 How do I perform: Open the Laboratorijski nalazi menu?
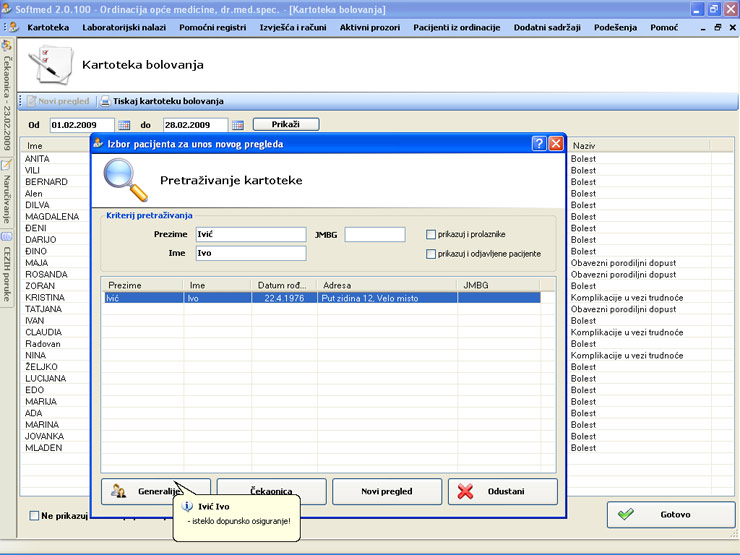(x=125, y=27)
